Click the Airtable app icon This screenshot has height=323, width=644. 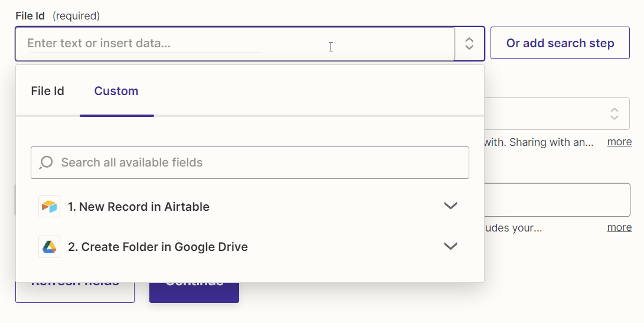49,207
